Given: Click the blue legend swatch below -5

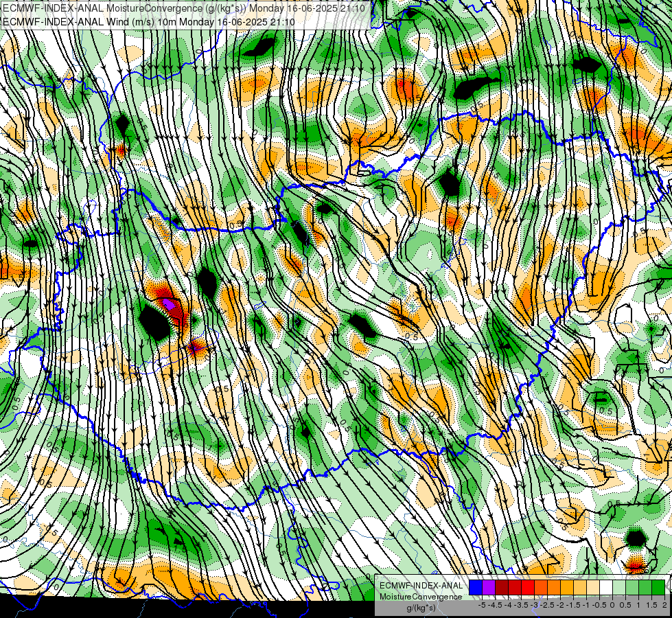Looking at the screenshot, I should pos(476,587).
